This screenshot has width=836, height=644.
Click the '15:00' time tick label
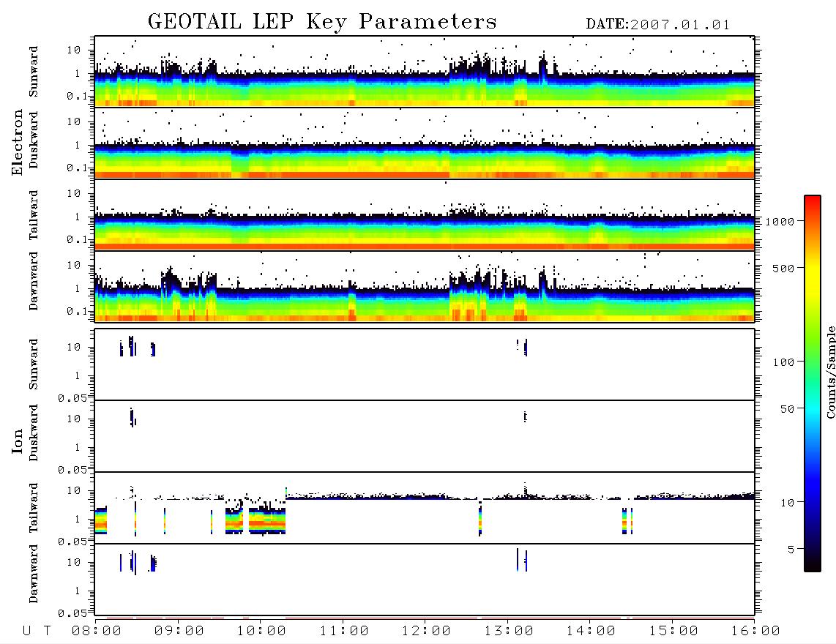coord(673,632)
